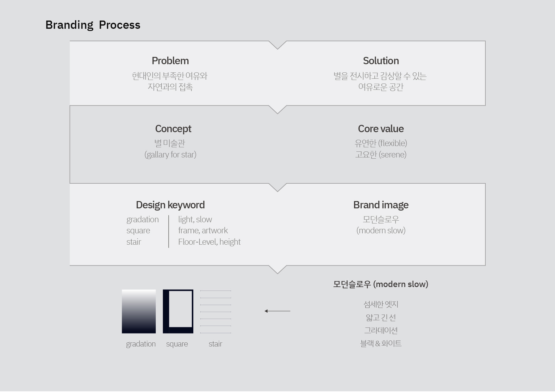Click the bold modern slow heading
The image size is (555, 392).
[381, 284]
